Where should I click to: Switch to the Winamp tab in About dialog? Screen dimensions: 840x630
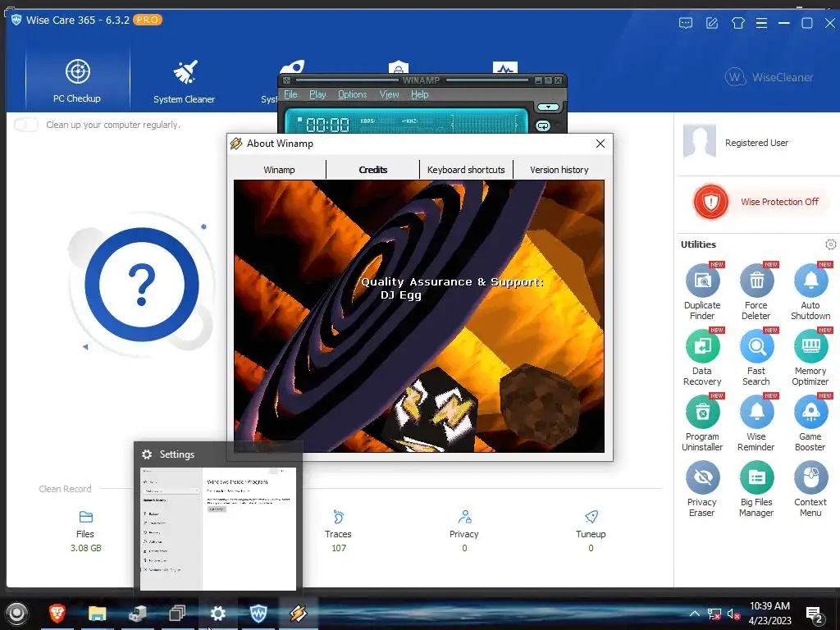coord(279,170)
